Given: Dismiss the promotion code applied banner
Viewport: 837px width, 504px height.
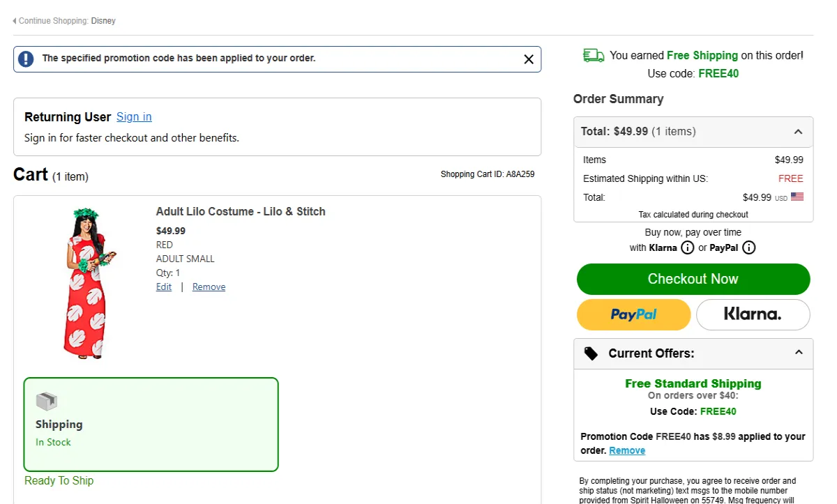Looking at the screenshot, I should [x=528, y=59].
